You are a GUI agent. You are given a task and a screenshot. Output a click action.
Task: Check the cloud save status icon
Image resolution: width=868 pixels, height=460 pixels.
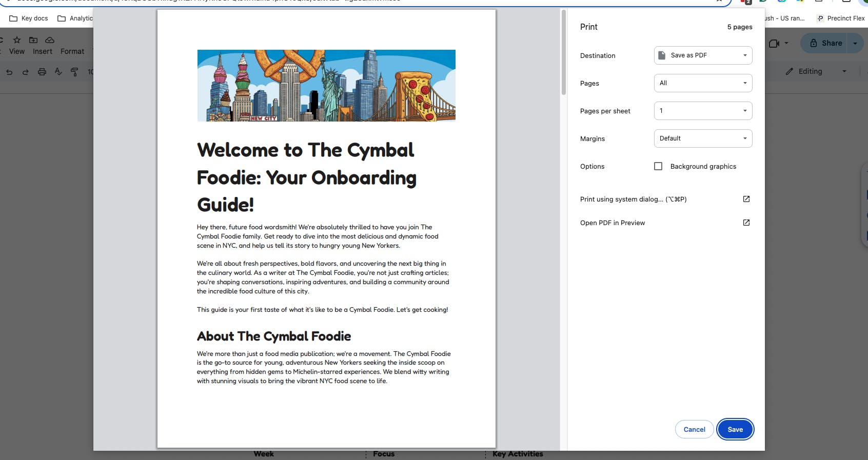click(x=50, y=40)
